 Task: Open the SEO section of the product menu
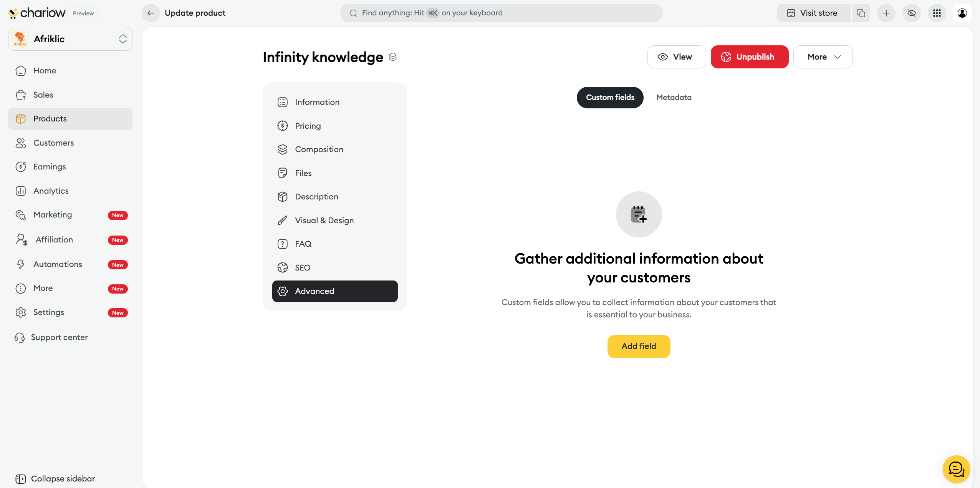pos(303,267)
